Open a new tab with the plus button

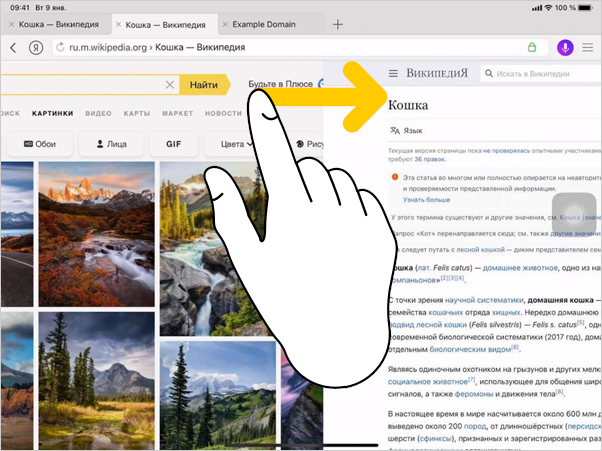coord(337,23)
